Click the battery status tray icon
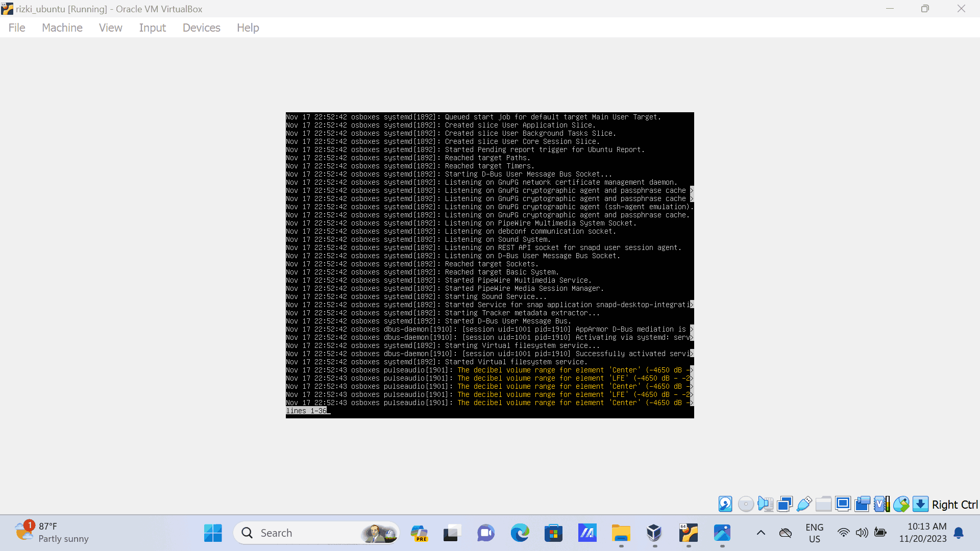The height and width of the screenshot is (551, 980). (x=880, y=533)
